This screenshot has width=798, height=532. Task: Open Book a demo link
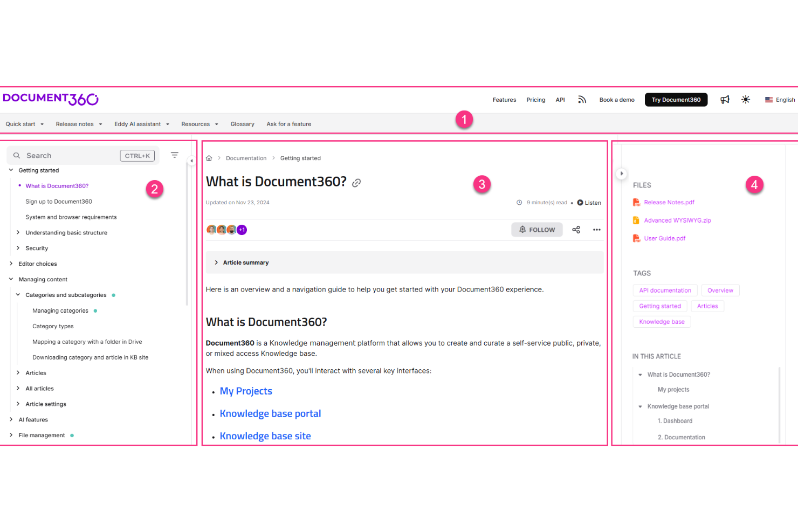617,100
